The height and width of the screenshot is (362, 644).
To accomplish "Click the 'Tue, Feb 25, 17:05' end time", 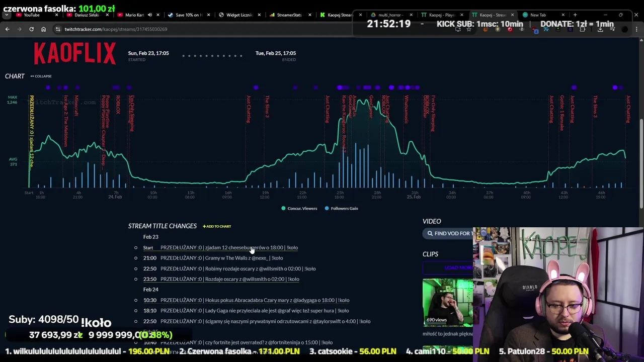I will click(x=276, y=53).
